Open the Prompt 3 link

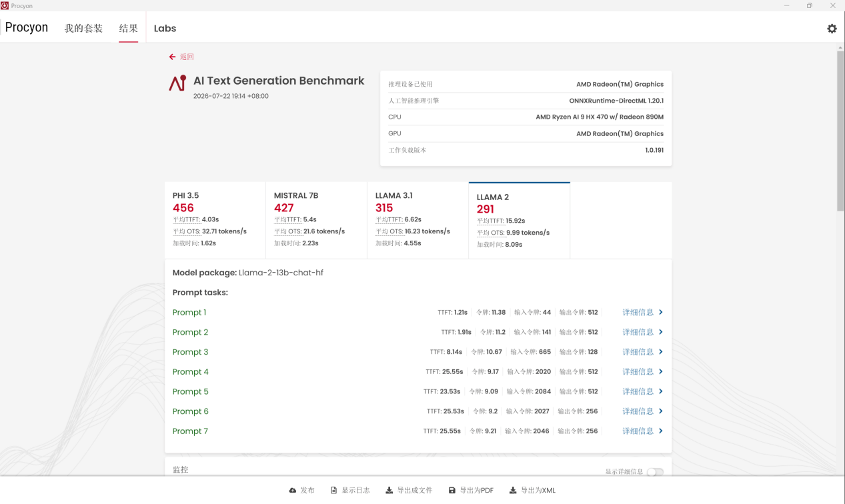click(x=190, y=352)
